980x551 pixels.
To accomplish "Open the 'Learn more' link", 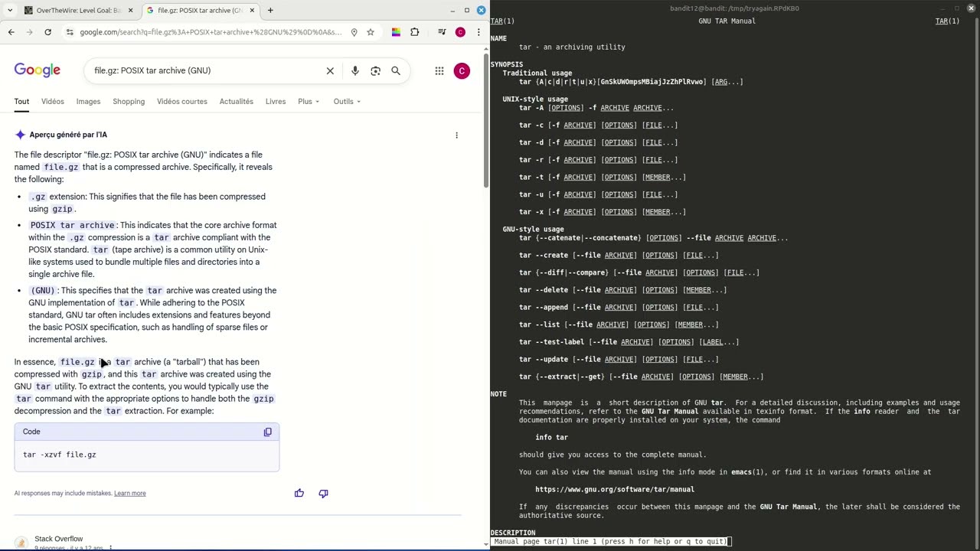I will (130, 494).
